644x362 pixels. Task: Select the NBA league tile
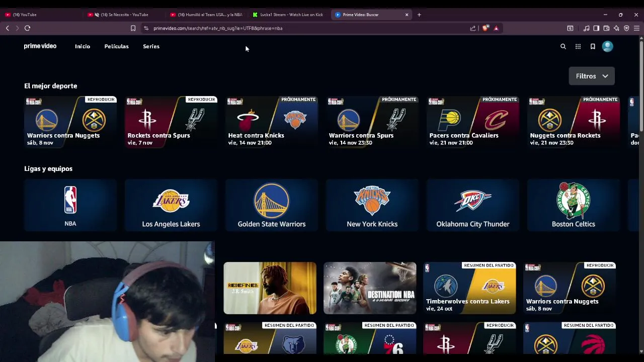[x=70, y=205]
